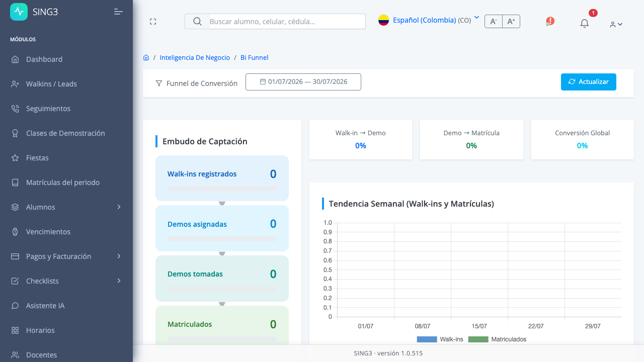This screenshot has width=644, height=362.
Task: Open the notifications bell
Action: click(x=584, y=23)
